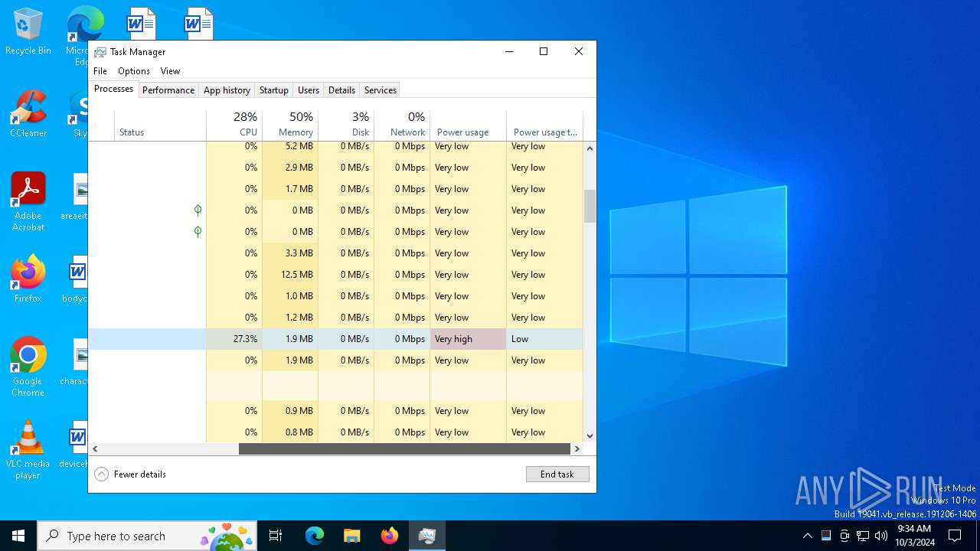Sort processes by Disk column
This screenshot has height=551, width=980.
coord(346,126)
